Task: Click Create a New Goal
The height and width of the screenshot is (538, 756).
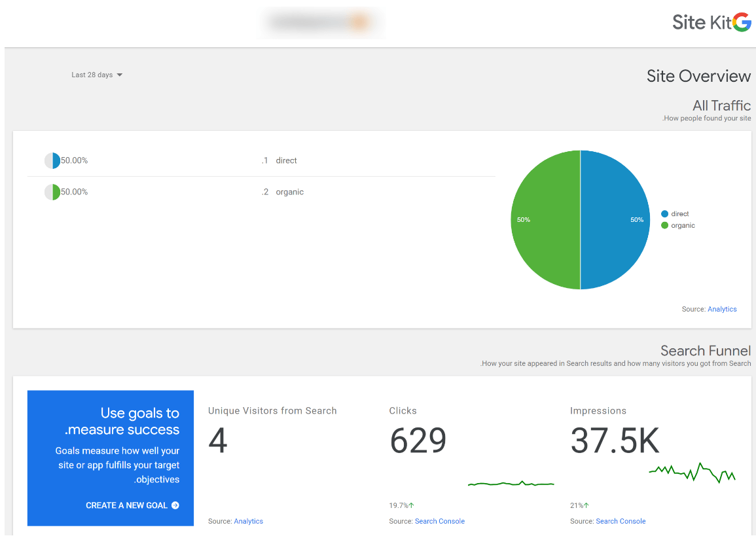Action: point(132,505)
